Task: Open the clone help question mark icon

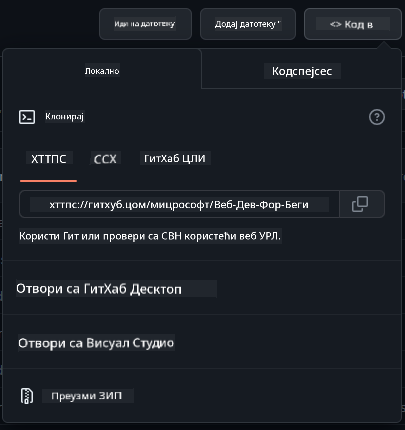Action: click(x=377, y=117)
